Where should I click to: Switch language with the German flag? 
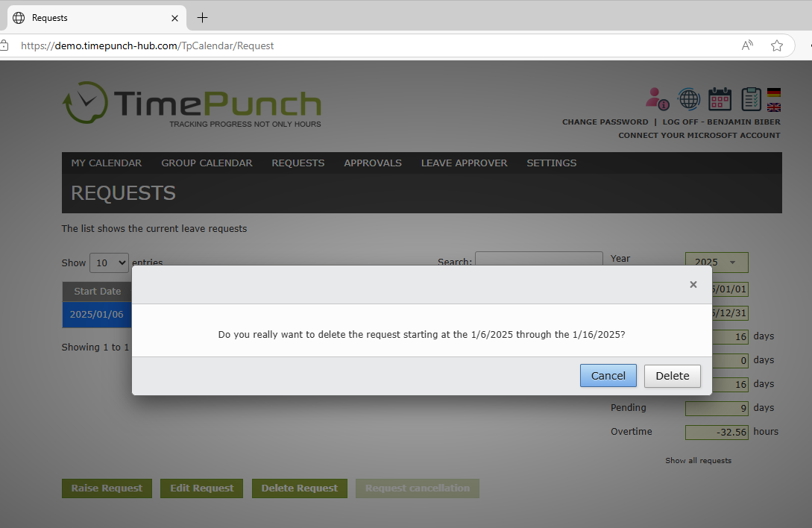point(774,92)
